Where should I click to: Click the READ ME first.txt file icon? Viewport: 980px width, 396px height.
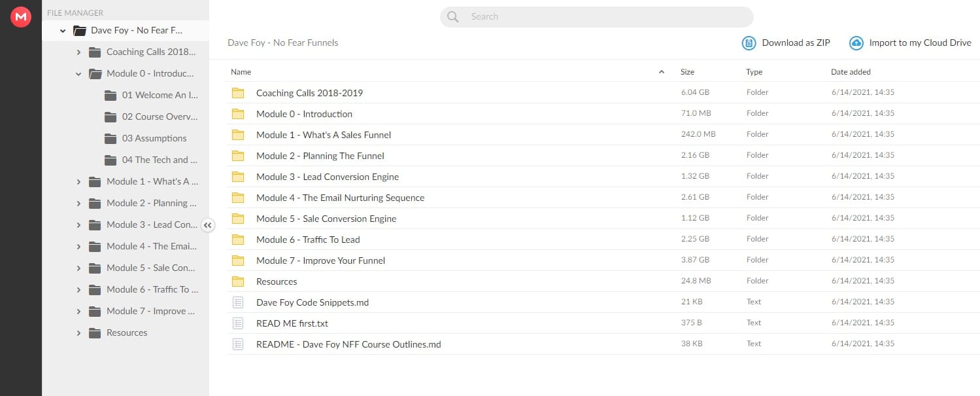coord(238,323)
